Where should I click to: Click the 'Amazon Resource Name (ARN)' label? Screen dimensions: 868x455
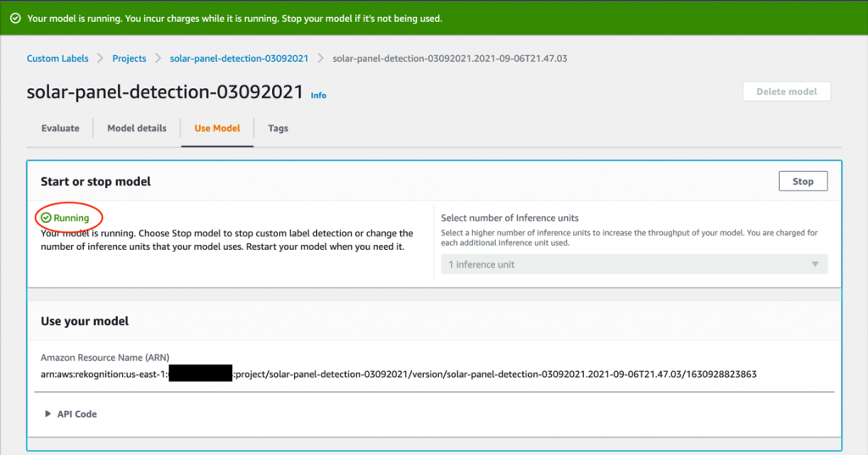[x=104, y=358]
